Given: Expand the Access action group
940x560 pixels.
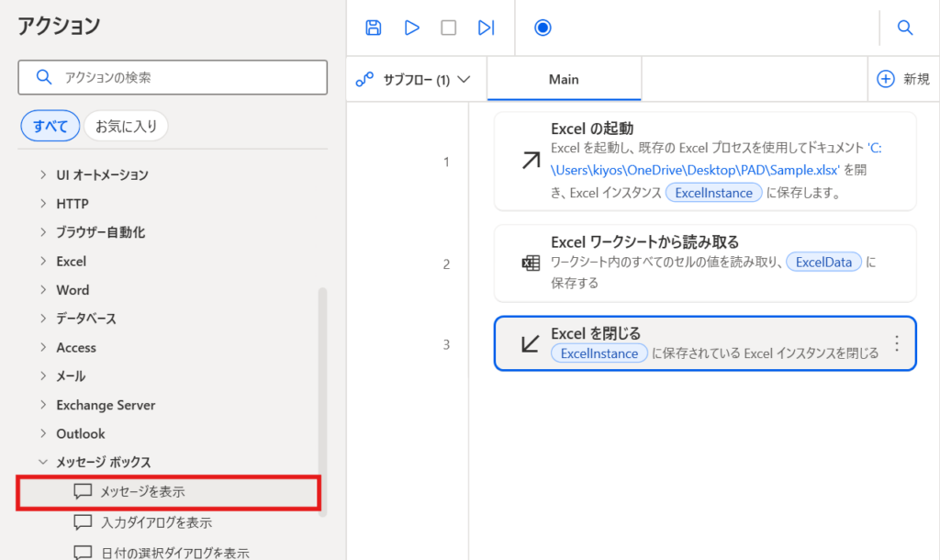Looking at the screenshot, I should [42, 347].
